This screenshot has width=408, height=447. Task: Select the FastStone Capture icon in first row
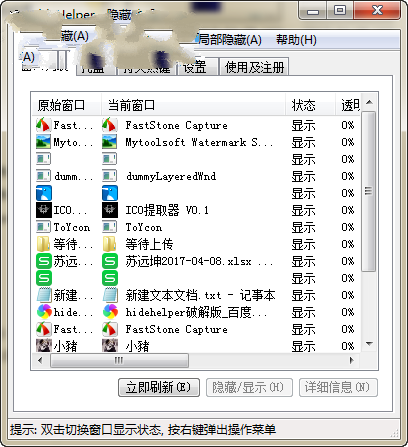coord(110,125)
